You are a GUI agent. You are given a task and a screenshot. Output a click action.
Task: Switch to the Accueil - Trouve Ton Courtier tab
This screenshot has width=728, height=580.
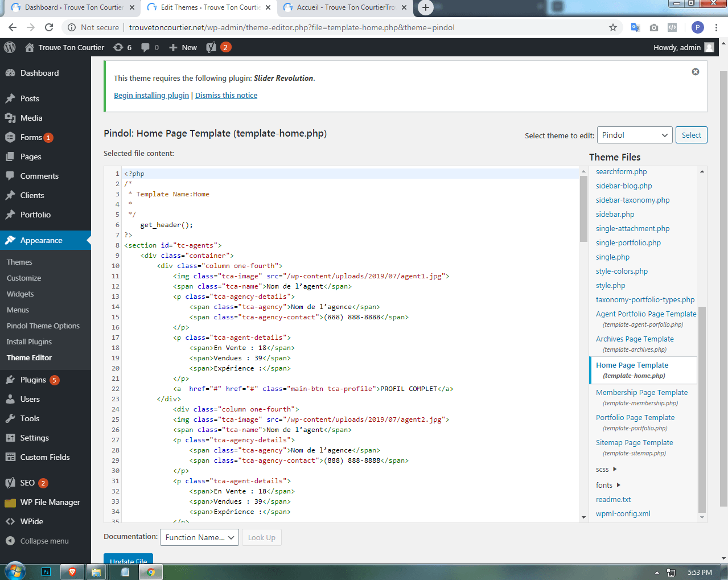coord(345,7)
